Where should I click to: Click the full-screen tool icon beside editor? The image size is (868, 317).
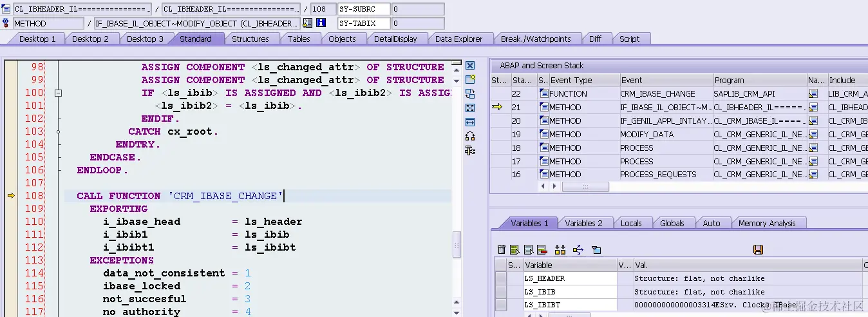(x=470, y=108)
